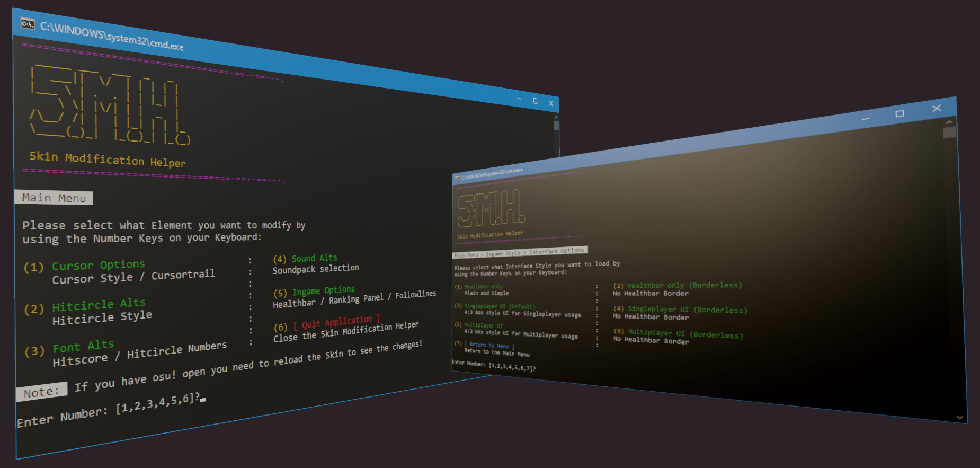This screenshot has height=468, width=980.
Task: Click 'Close the Skin Modification Helper' text
Action: point(346,332)
